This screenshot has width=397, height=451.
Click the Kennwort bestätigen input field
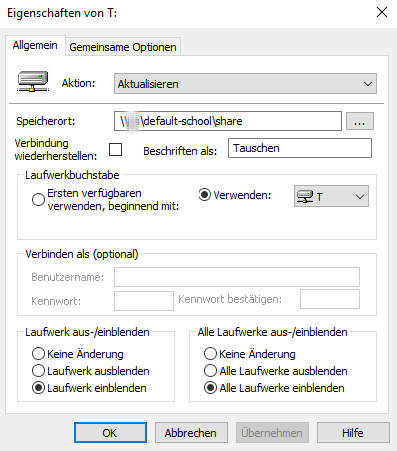[330, 299]
